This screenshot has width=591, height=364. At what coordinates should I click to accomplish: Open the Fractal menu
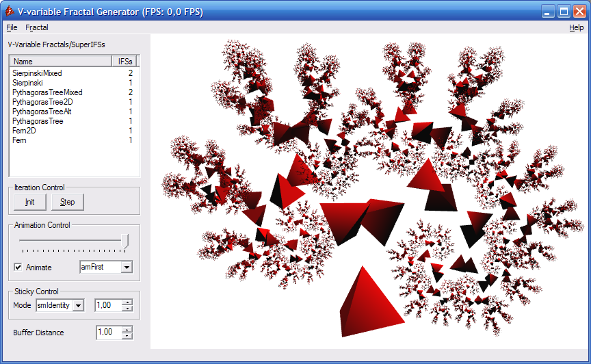pyautogui.click(x=37, y=27)
